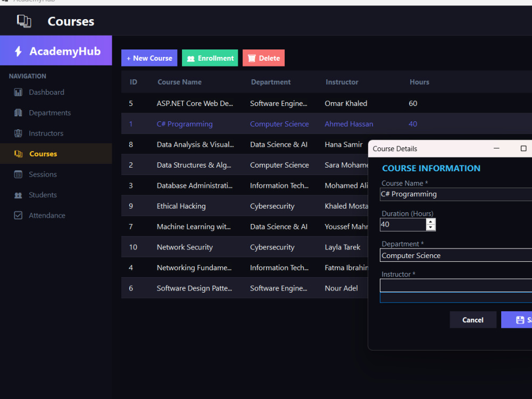Click the Instructors badge icon

[x=18, y=134]
